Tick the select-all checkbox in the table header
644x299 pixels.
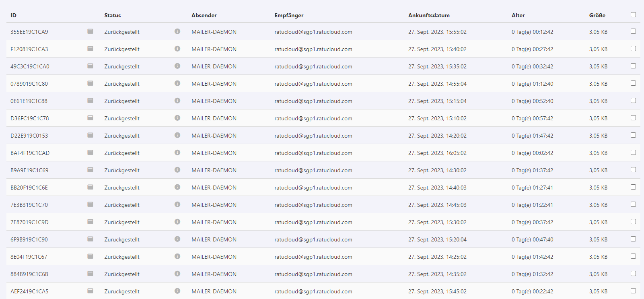coord(633,15)
